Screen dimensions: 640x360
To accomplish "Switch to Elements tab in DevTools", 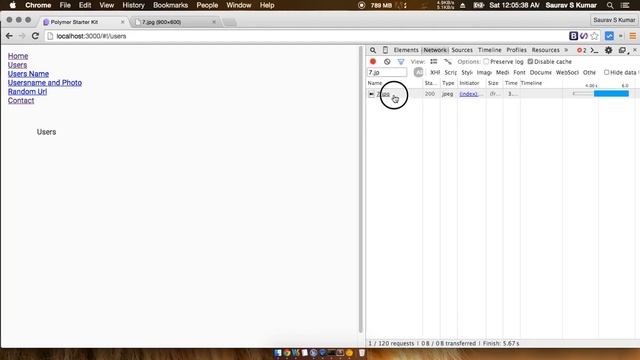I will point(406,50).
